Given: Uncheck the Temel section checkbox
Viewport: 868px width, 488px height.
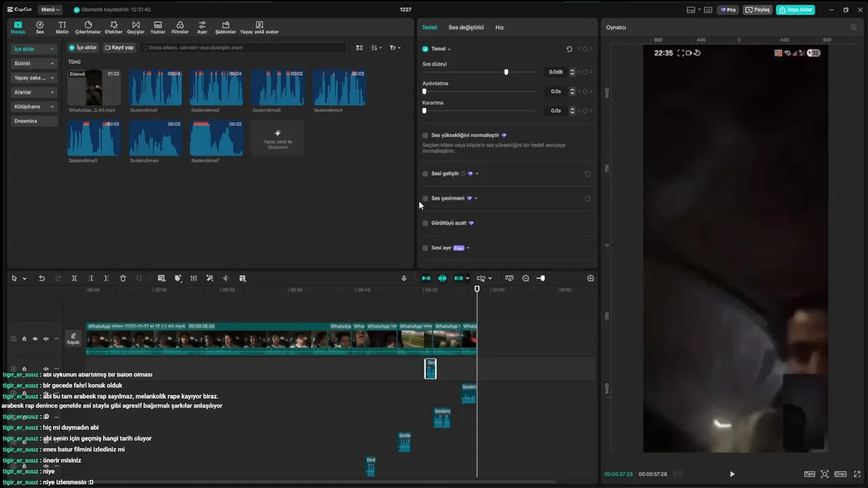Looking at the screenshot, I should point(425,49).
